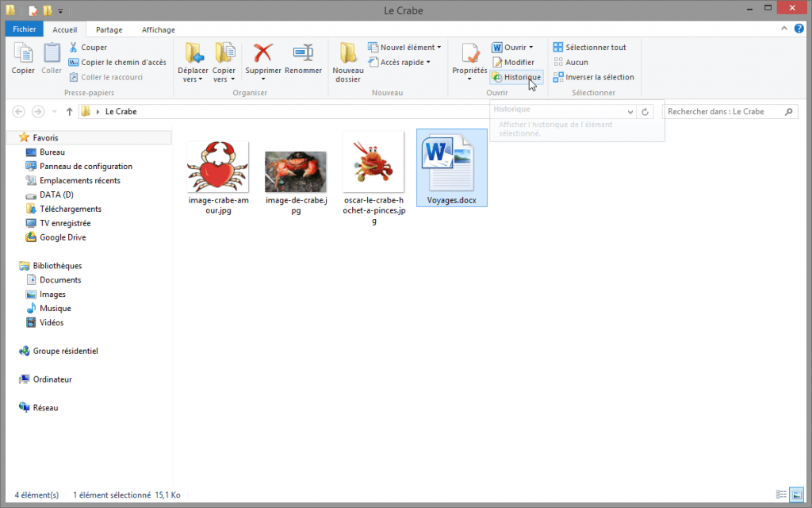Switch to the Accueil tab
The width and height of the screenshot is (812, 508).
pyautogui.click(x=65, y=29)
